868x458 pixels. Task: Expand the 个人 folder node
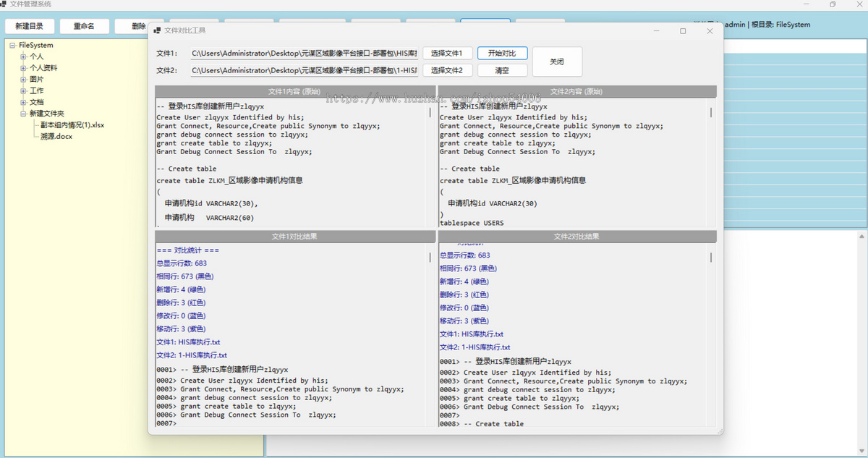tap(23, 56)
